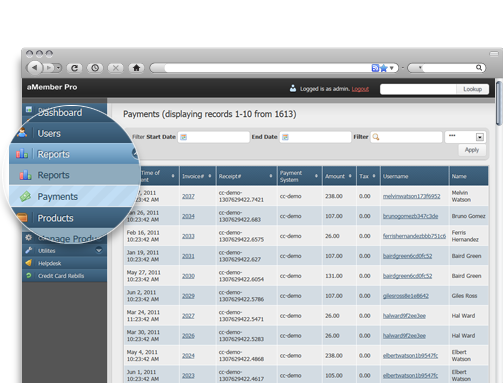Stop loading with the X toolbar button
The image size is (503, 383).
click(x=115, y=68)
